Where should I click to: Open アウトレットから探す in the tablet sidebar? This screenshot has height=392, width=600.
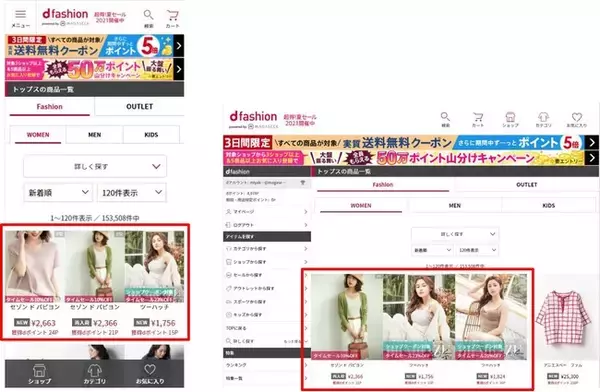click(x=267, y=288)
